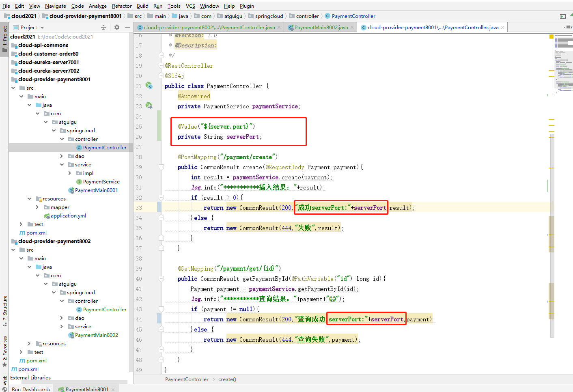This screenshot has height=392, width=573.
Task: Collapse the controller package in payment8001
Action: tap(62, 139)
